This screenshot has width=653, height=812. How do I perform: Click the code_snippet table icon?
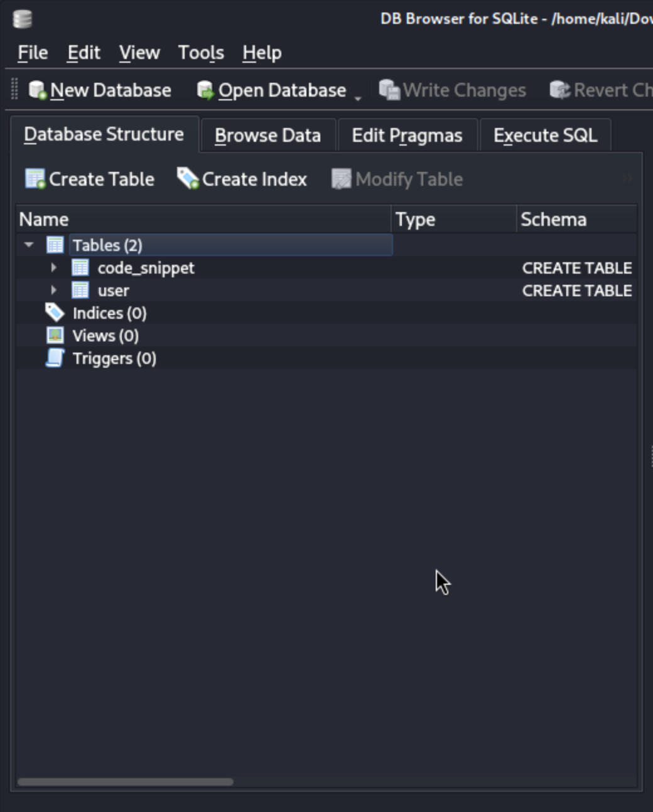pos(80,268)
